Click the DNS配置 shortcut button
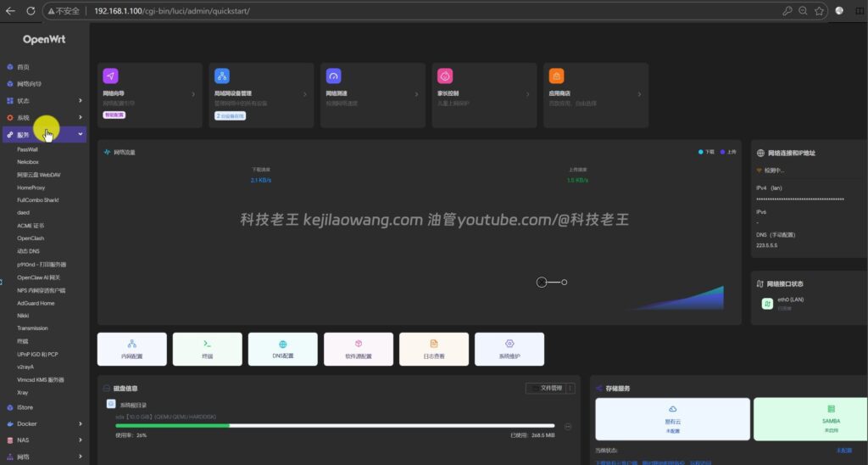Image resolution: width=868 pixels, height=465 pixels. [x=283, y=349]
